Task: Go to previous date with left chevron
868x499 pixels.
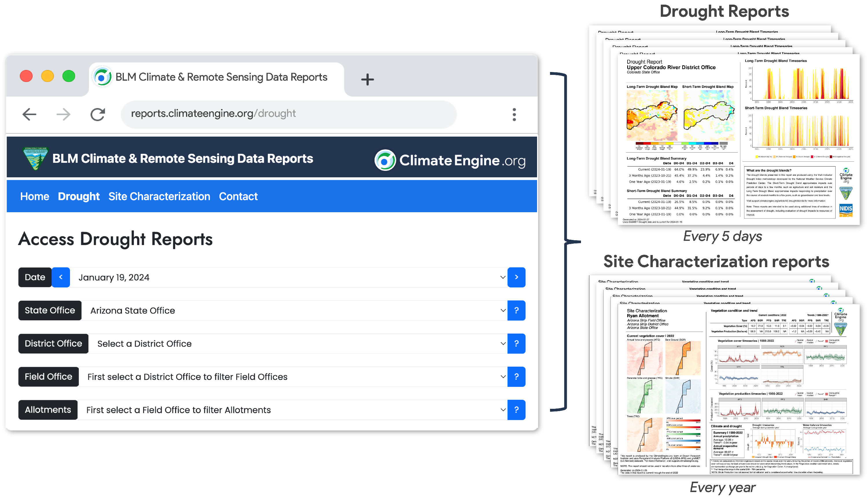Action: (x=61, y=277)
